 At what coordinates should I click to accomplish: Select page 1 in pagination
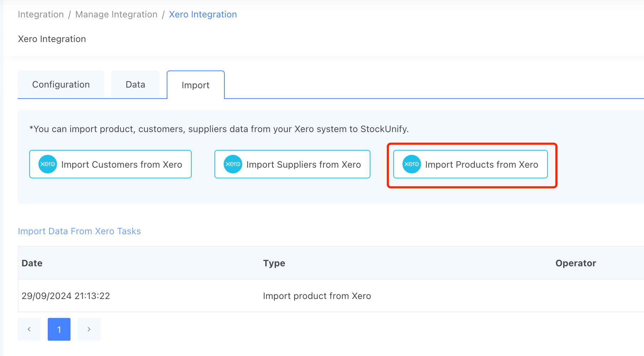pos(59,329)
